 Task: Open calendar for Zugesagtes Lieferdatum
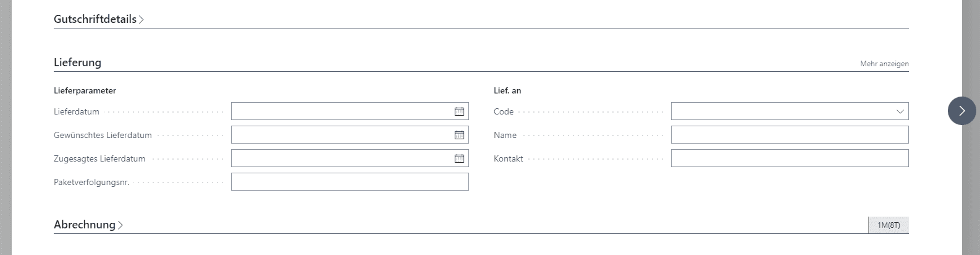coord(459,158)
